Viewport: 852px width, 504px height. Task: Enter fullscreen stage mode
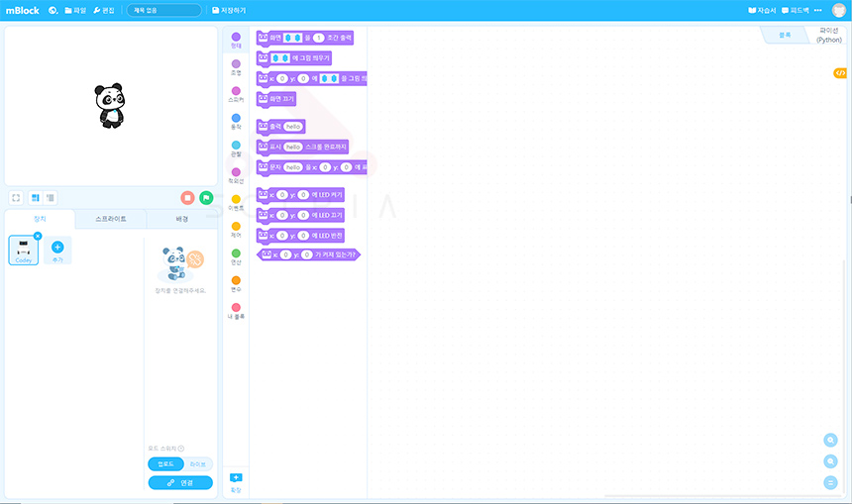16,198
